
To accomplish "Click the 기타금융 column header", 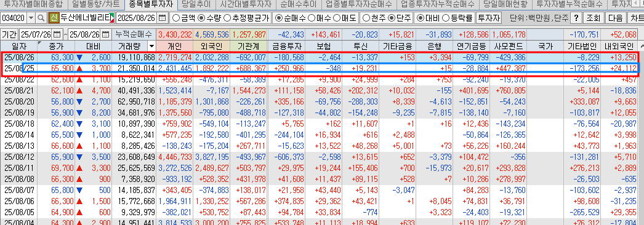I will click(398, 46).
